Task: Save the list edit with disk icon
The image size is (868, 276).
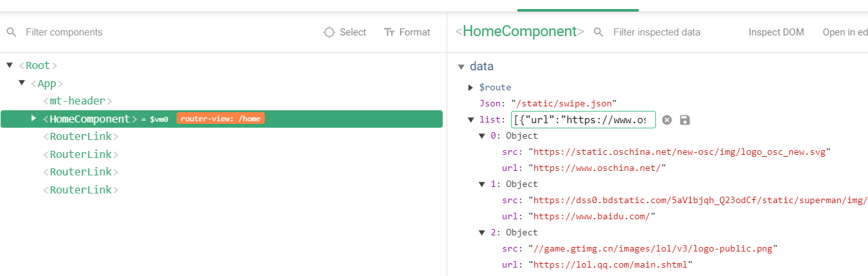Action: [x=685, y=120]
